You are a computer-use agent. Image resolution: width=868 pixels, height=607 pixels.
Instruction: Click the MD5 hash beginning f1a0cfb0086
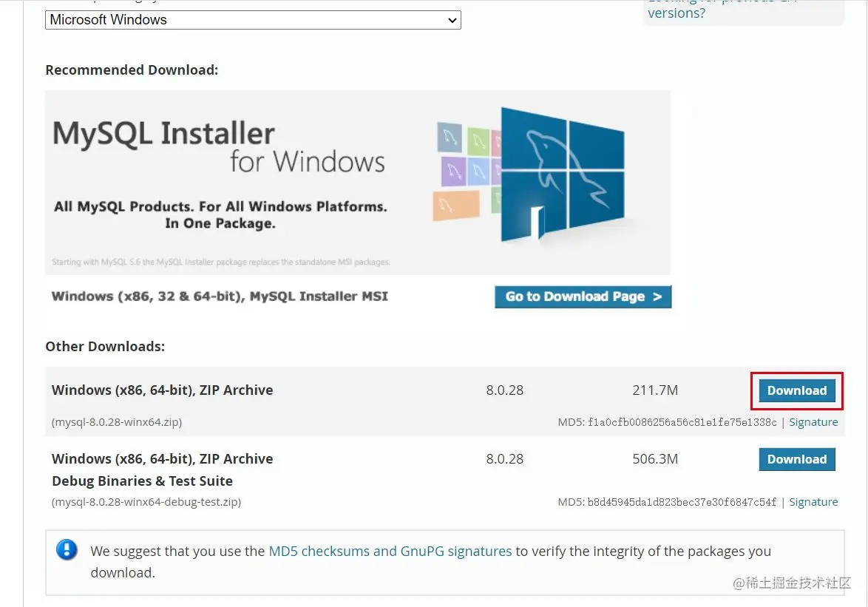pyautogui.click(x=682, y=422)
